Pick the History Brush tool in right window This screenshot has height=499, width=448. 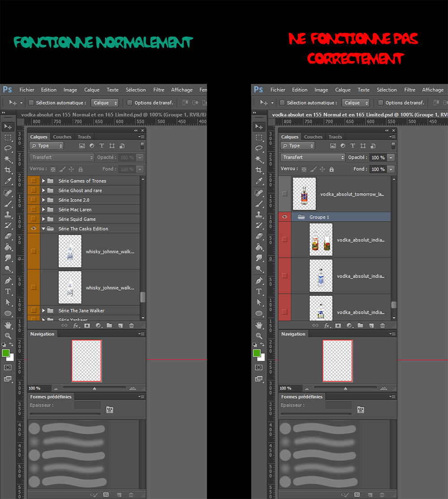(x=259, y=226)
